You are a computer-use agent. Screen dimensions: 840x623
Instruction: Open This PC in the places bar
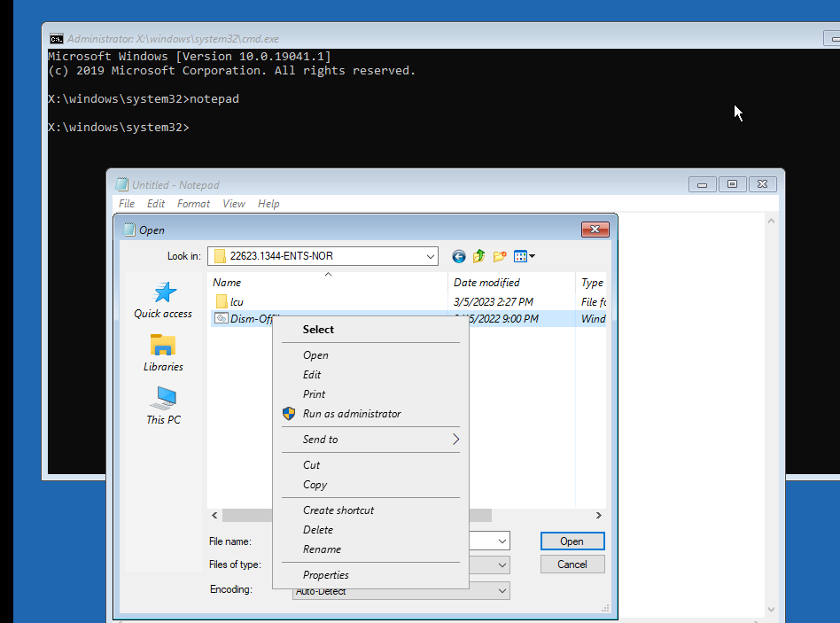(163, 406)
